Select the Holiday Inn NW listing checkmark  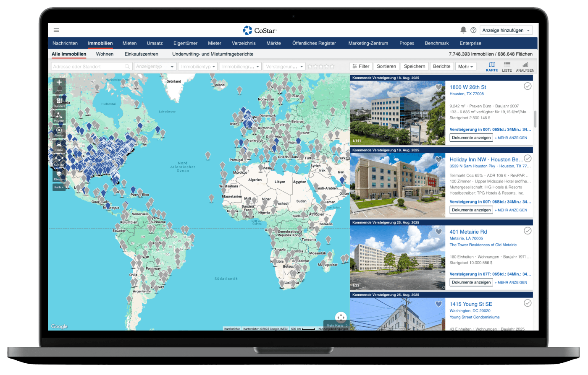coord(528,159)
